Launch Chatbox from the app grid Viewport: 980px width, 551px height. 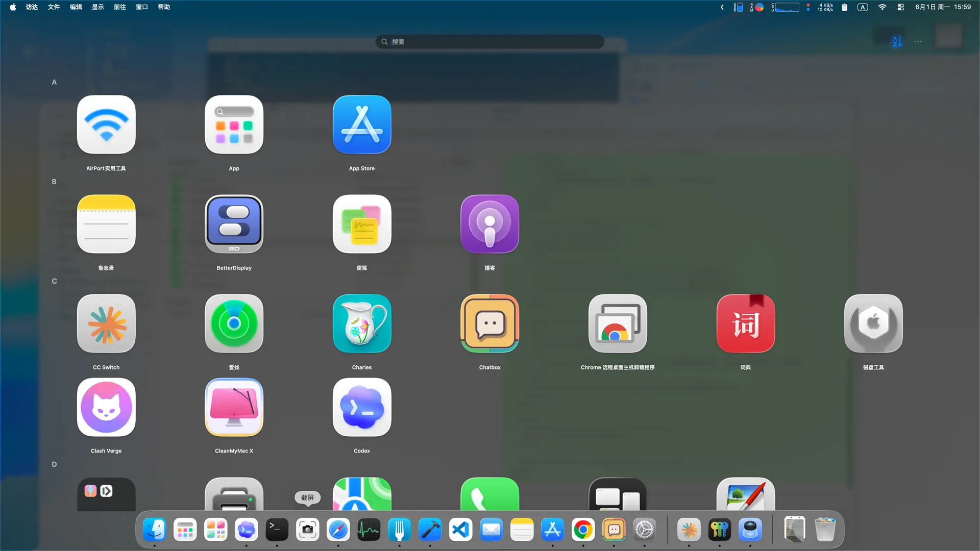point(489,323)
